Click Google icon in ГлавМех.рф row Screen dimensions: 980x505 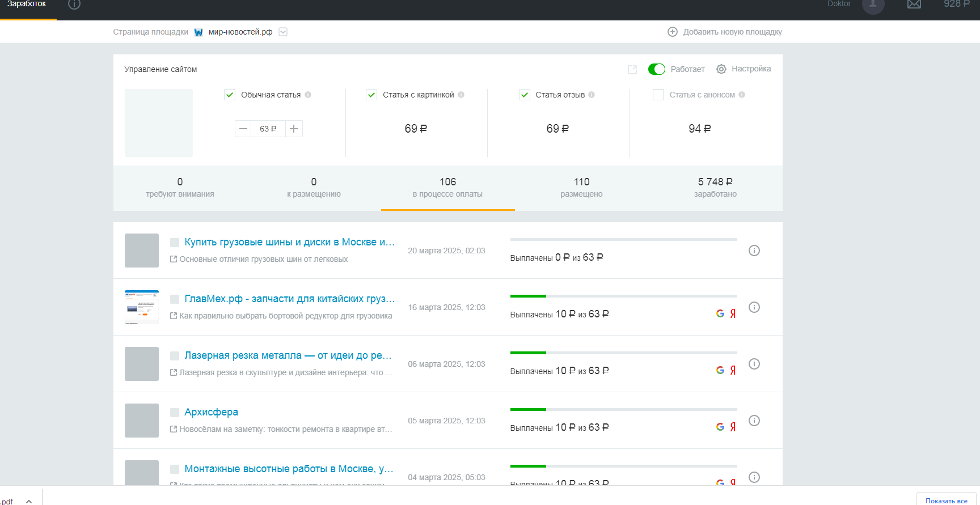pyautogui.click(x=720, y=313)
